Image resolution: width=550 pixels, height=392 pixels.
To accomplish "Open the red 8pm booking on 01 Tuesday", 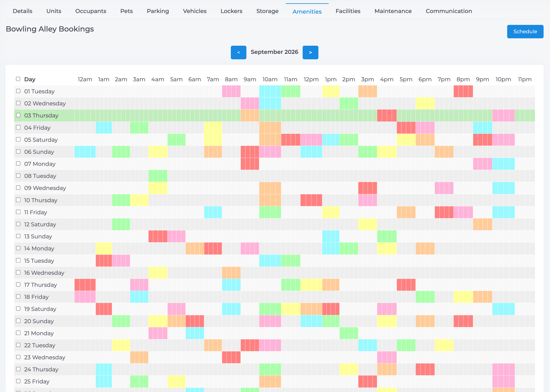I will click(463, 91).
